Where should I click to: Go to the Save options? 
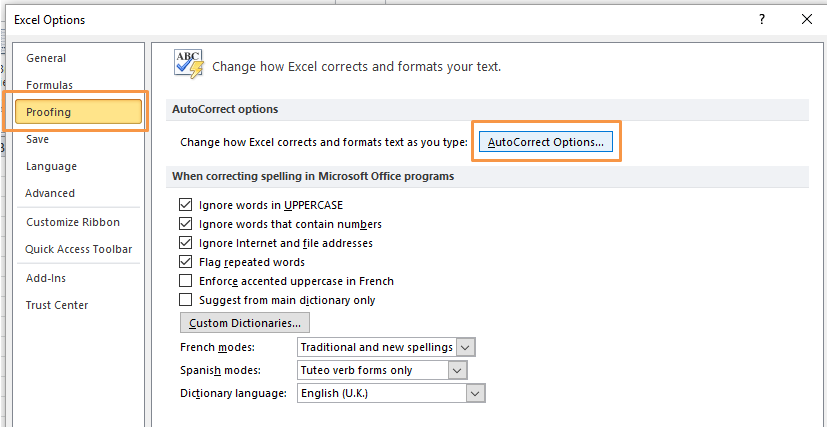click(37, 139)
